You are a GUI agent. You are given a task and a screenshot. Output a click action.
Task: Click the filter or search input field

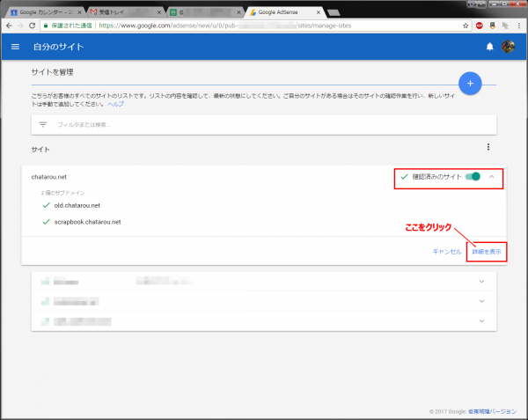(264, 125)
